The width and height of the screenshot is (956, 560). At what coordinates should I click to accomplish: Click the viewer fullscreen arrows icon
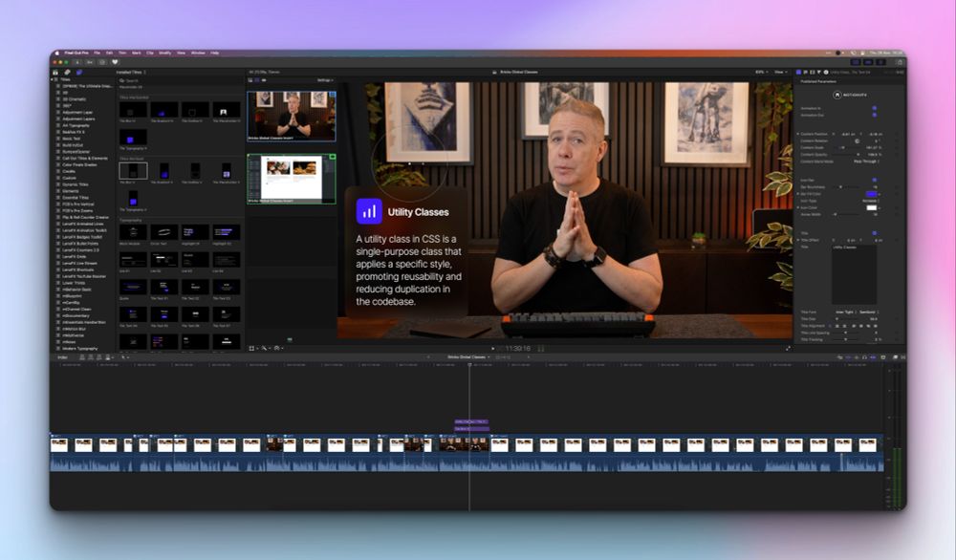[x=788, y=349]
